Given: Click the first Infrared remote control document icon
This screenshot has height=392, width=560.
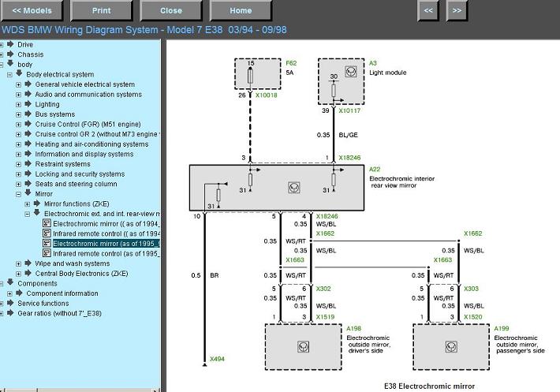Looking at the screenshot, I should [x=47, y=234].
